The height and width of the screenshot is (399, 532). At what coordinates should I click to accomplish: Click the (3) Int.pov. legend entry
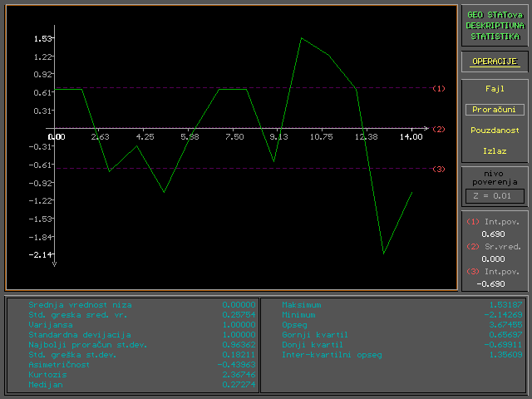pyautogui.click(x=494, y=271)
